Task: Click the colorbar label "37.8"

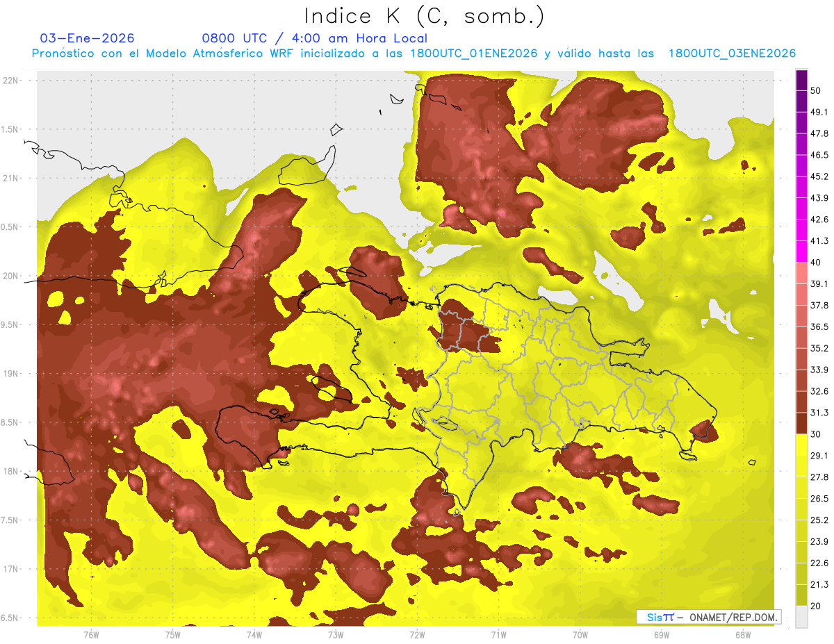Action: pos(820,306)
